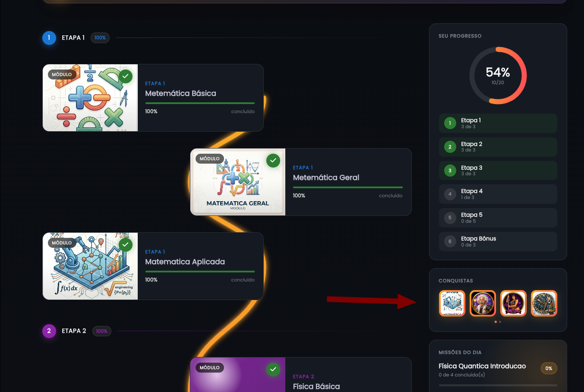Open the Metemática Geral module title
Screen dimensions: 584x392
coord(326,177)
